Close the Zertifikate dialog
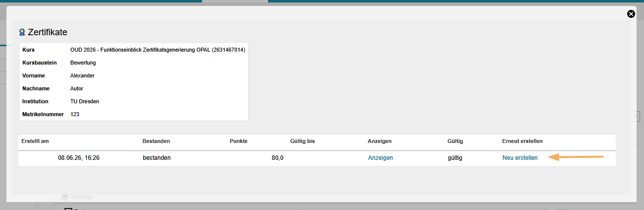This screenshot has height=210, width=644. coord(631,14)
